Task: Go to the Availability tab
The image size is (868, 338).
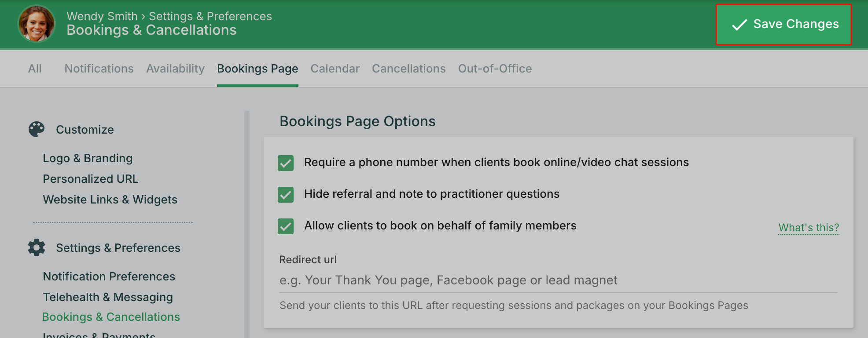Action: tap(175, 69)
